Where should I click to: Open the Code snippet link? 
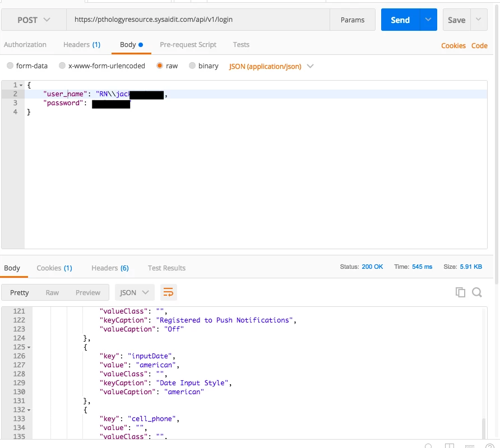[x=479, y=46]
